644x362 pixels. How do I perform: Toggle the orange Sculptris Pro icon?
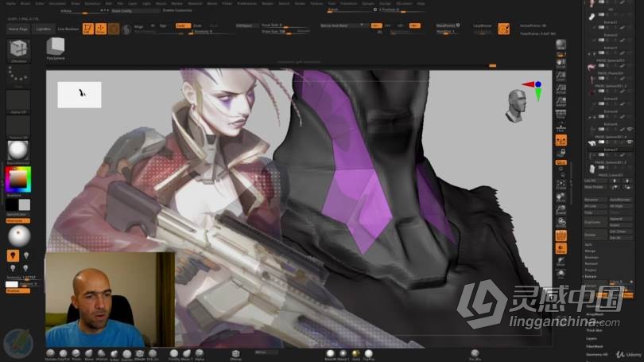pos(503,29)
